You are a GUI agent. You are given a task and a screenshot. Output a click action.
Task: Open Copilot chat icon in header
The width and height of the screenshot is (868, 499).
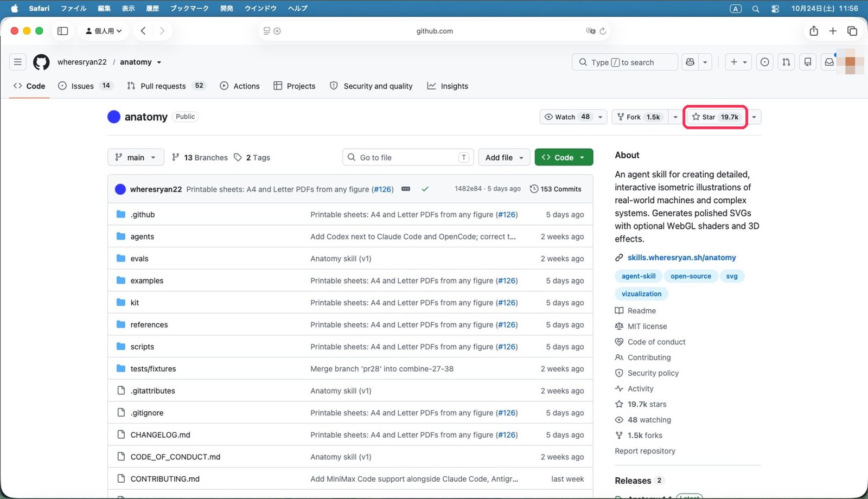click(x=690, y=62)
